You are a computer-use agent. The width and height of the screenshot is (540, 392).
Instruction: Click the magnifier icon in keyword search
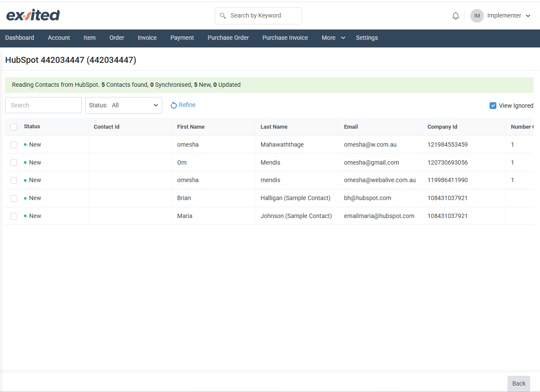[223, 16]
